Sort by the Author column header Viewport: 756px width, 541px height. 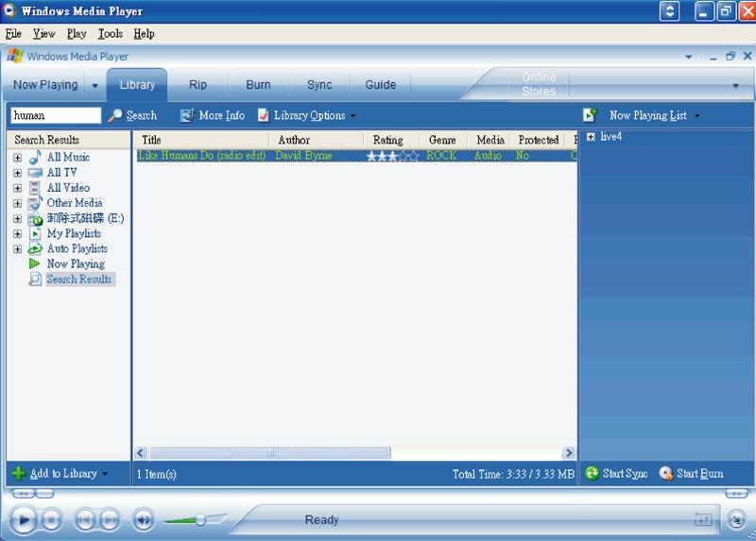[317, 140]
